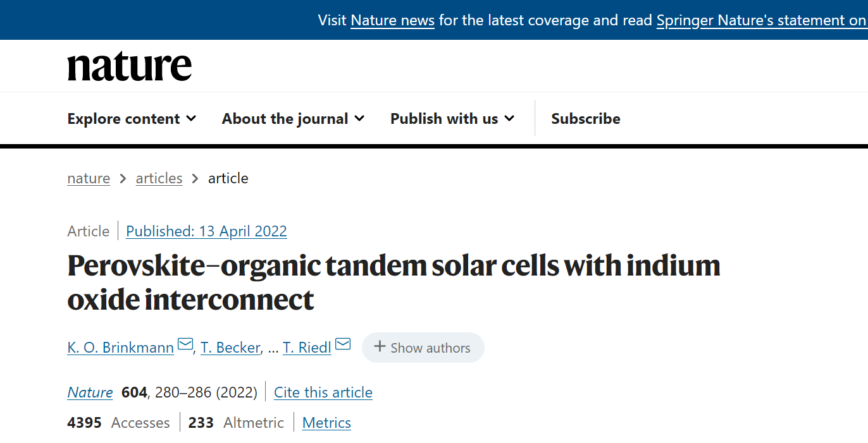The width and height of the screenshot is (868, 443).
Task: Open the Nature news link in banner
Action: click(x=392, y=20)
